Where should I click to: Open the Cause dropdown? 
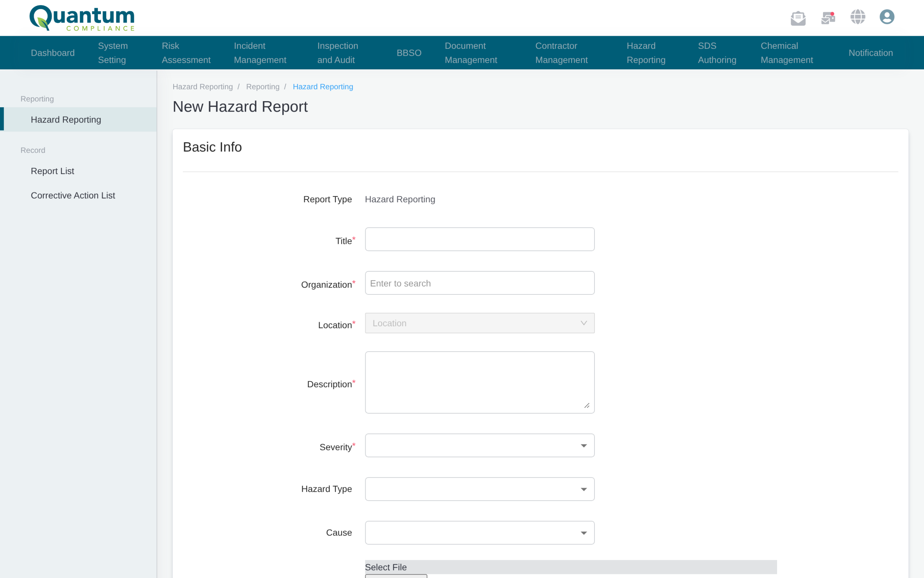pyautogui.click(x=480, y=532)
